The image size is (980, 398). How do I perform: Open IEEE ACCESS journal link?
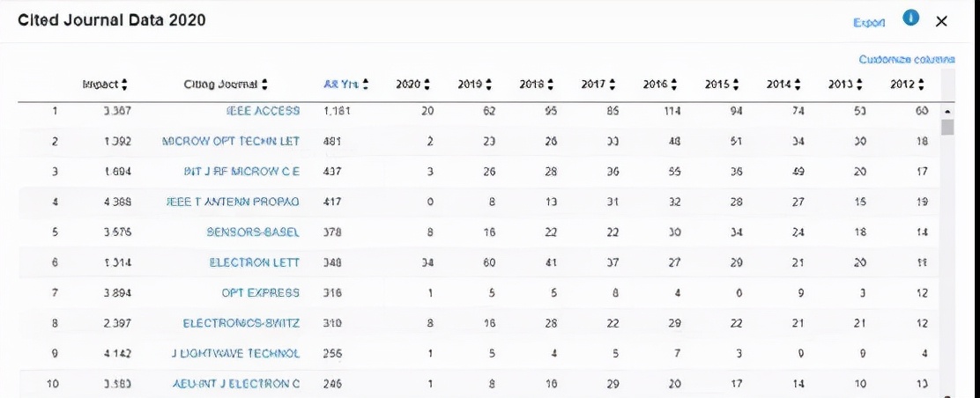263,111
